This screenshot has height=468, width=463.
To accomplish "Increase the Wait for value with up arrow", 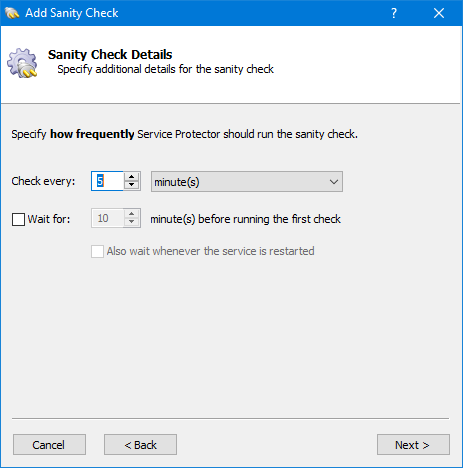I will 132,214.
